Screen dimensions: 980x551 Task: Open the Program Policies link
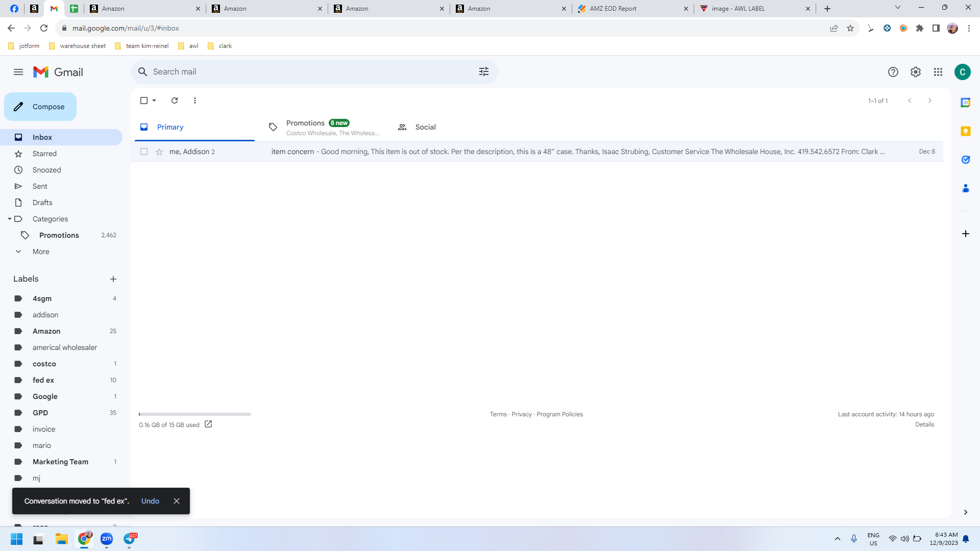coord(559,414)
